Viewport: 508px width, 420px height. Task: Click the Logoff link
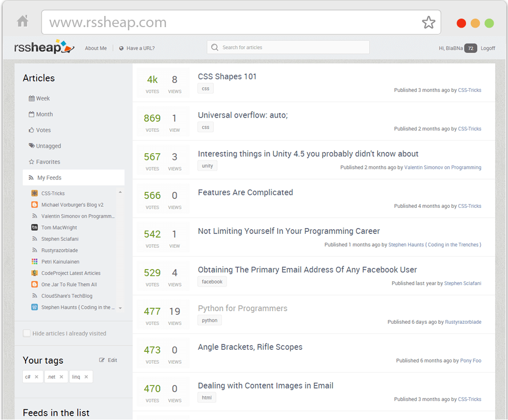[488, 48]
